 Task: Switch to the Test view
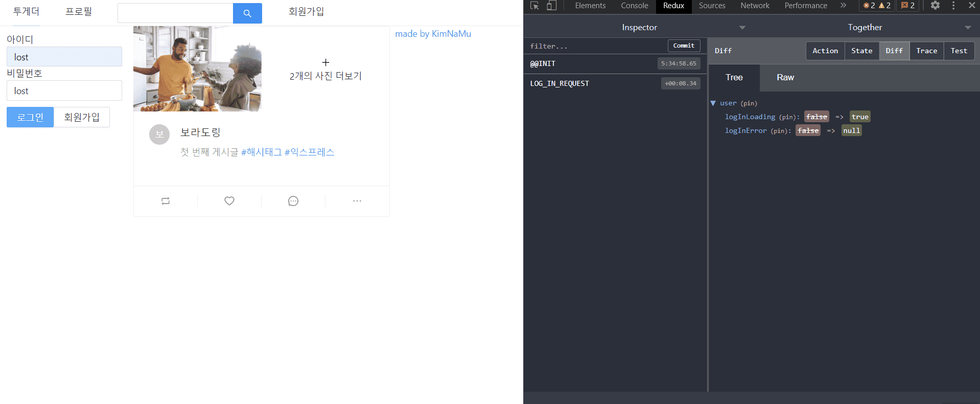click(959, 51)
